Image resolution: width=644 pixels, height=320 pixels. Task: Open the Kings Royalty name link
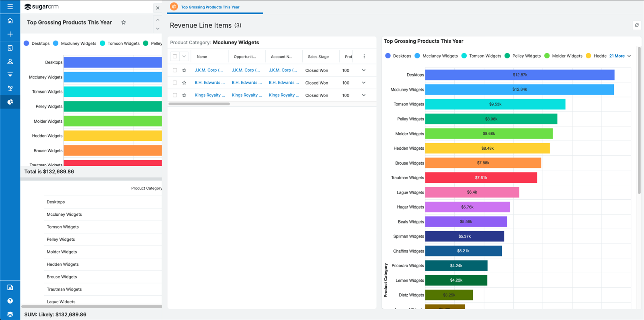pos(209,95)
